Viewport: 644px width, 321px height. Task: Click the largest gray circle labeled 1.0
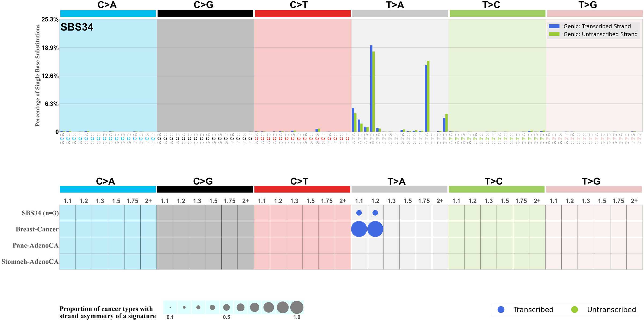pos(297,307)
